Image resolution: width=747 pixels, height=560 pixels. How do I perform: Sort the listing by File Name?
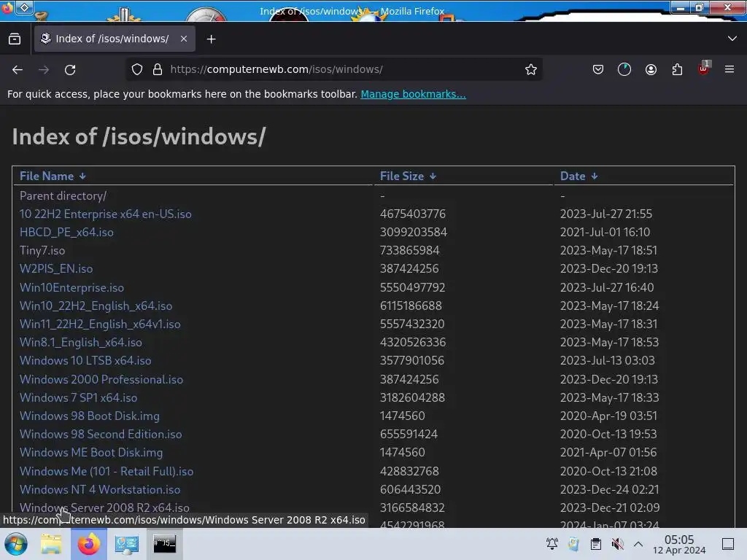(53, 176)
